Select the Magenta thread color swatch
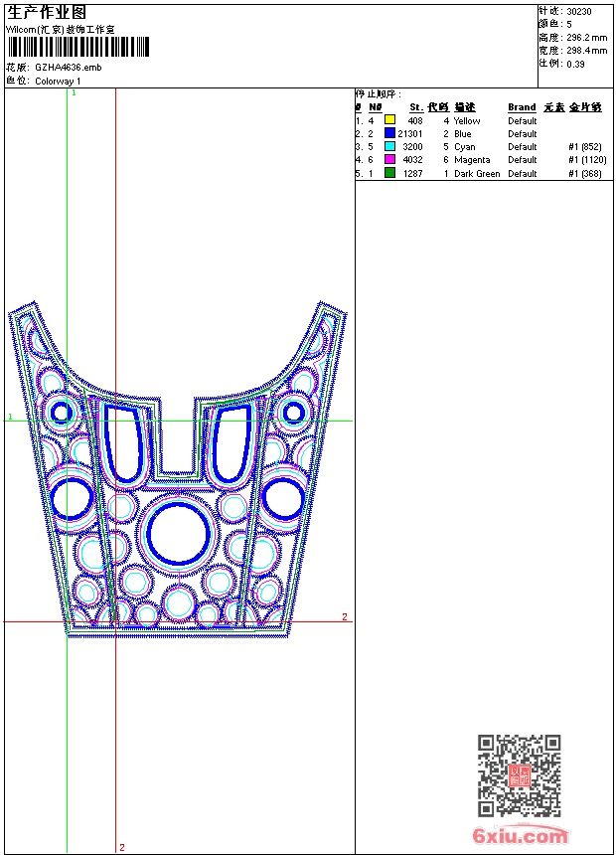The width and height of the screenshot is (616, 855). [x=389, y=159]
